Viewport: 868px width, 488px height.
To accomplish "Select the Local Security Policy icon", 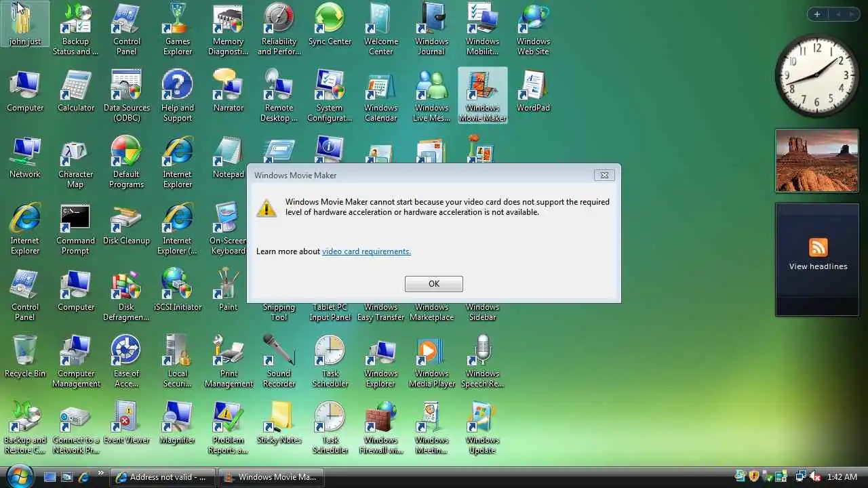I will pyautogui.click(x=178, y=361).
